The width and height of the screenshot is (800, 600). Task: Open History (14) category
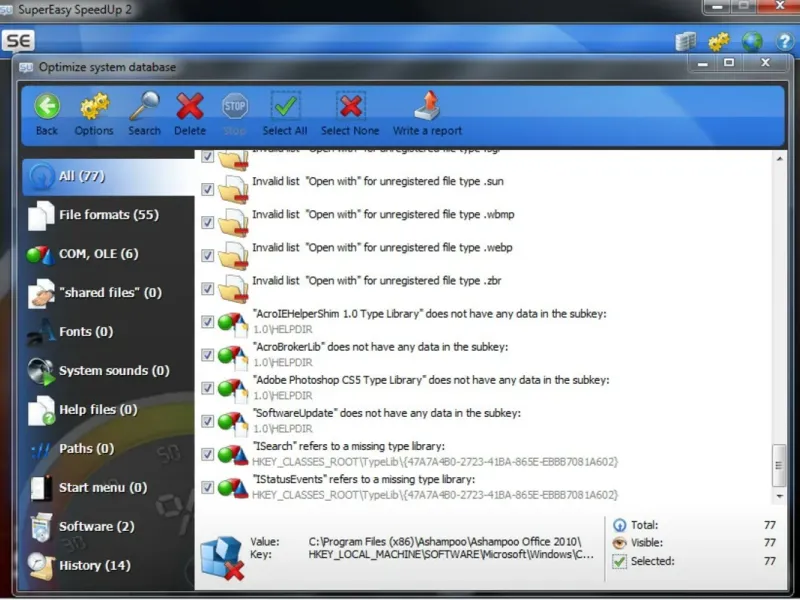click(108, 566)
